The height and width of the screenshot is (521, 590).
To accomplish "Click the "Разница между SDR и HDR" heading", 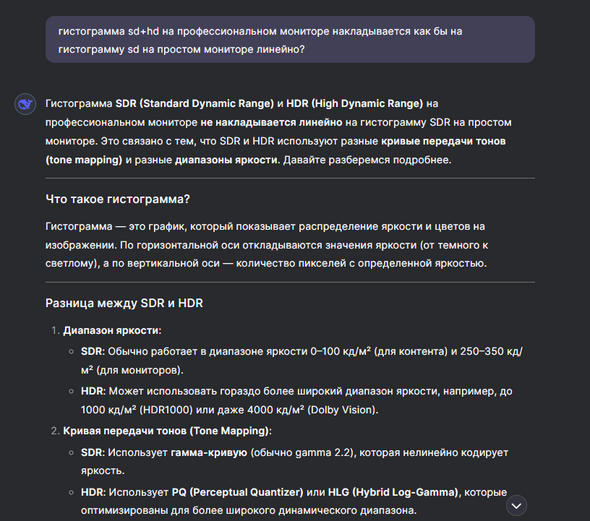I will 124,303.
